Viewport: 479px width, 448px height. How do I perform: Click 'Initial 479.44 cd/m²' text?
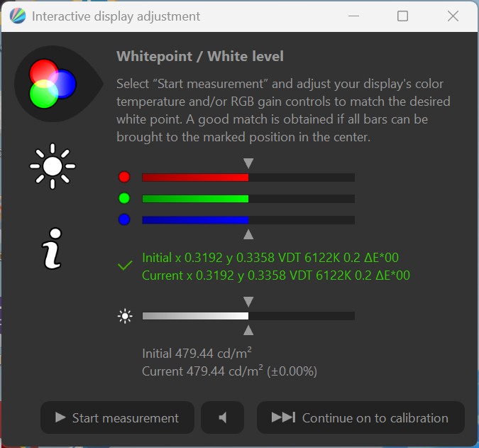click(x=197, y=354)
